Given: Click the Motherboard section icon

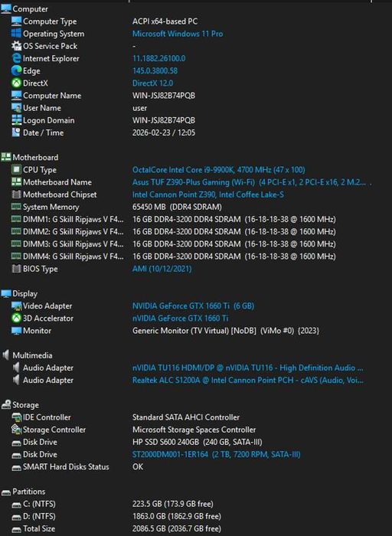Looking at the screenshot, I should pos(6,157).
